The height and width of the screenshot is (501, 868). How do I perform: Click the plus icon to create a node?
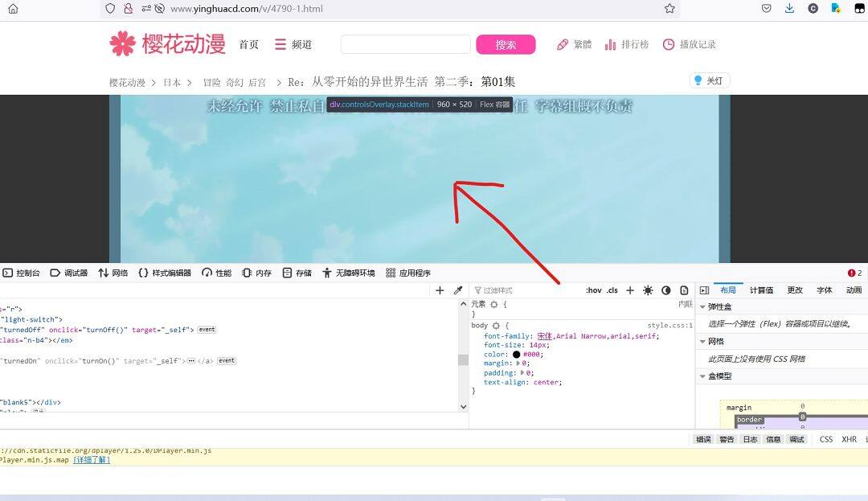[x=440, y=290]
